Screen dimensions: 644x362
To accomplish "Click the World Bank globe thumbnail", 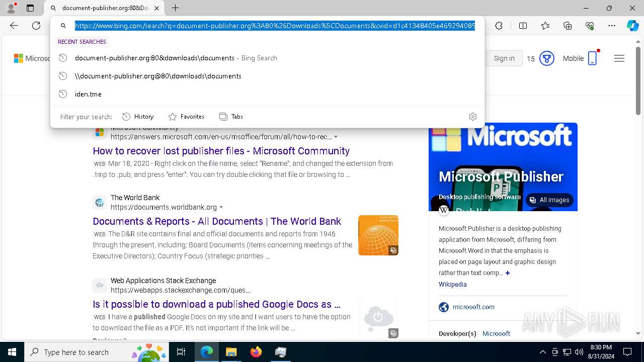I will (378, 235).
